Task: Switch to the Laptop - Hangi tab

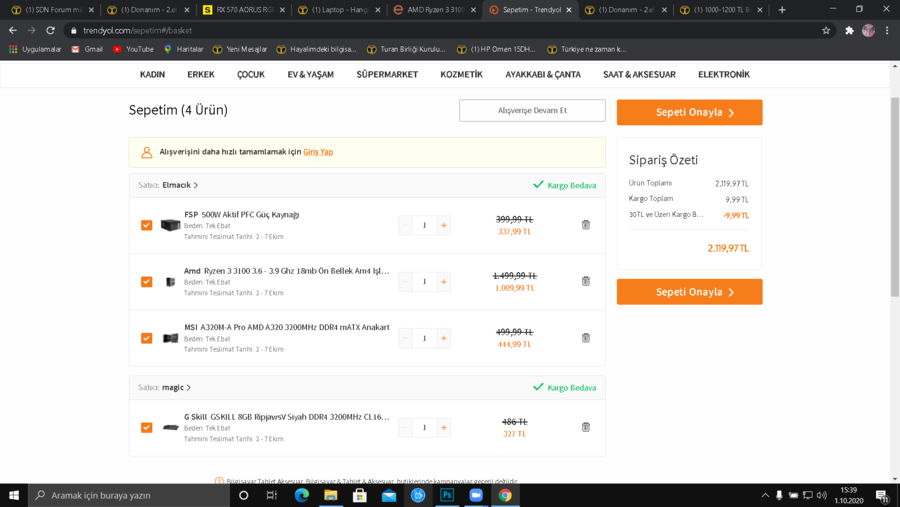Action: 339,10
